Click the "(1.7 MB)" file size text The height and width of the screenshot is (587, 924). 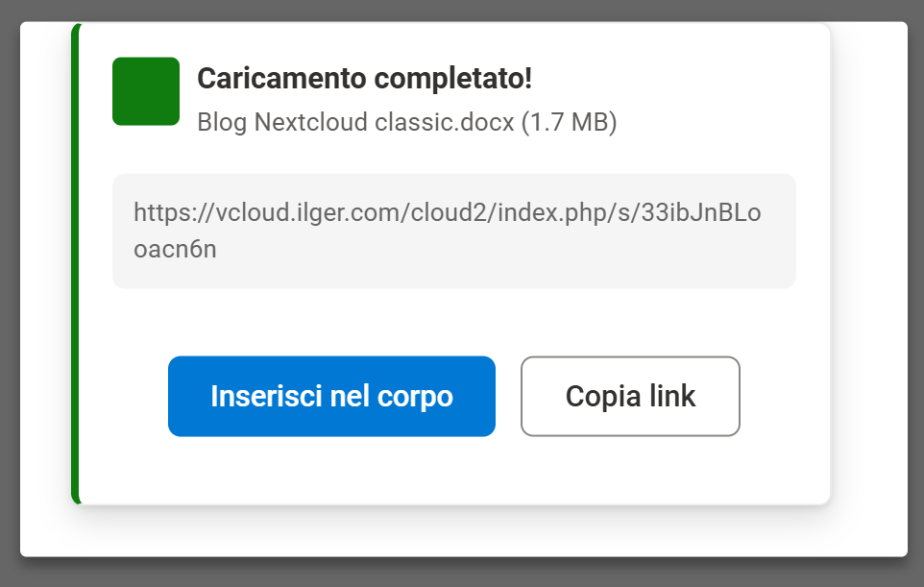[569, 123]
